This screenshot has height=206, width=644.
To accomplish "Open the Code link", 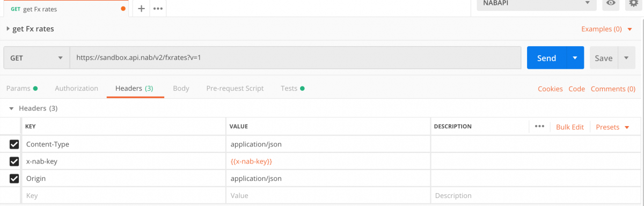I will tap(577, 89).
